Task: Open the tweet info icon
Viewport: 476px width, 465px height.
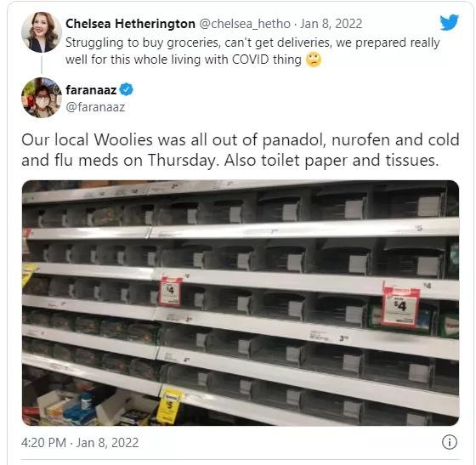Action: point(450,442)
